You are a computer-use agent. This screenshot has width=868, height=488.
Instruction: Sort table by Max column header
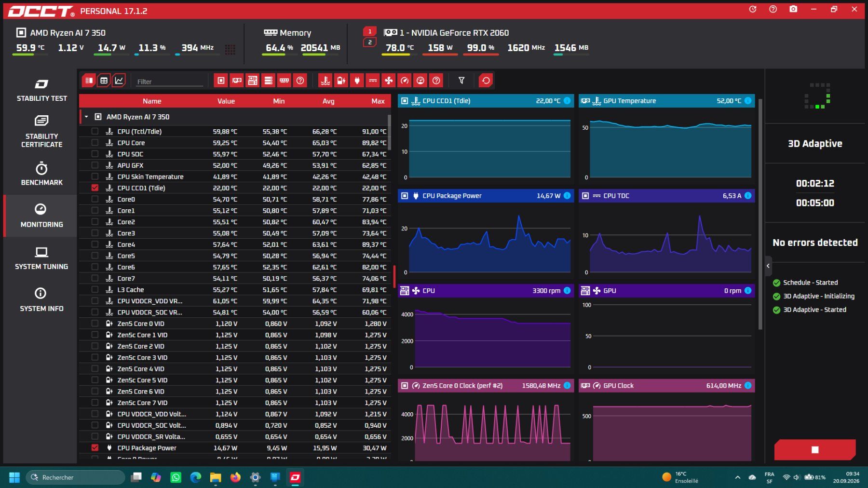[x=378, y=101]
